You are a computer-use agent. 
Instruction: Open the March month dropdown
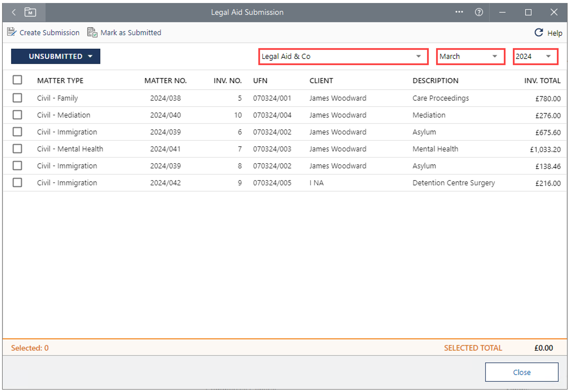[x=470, y=56]
